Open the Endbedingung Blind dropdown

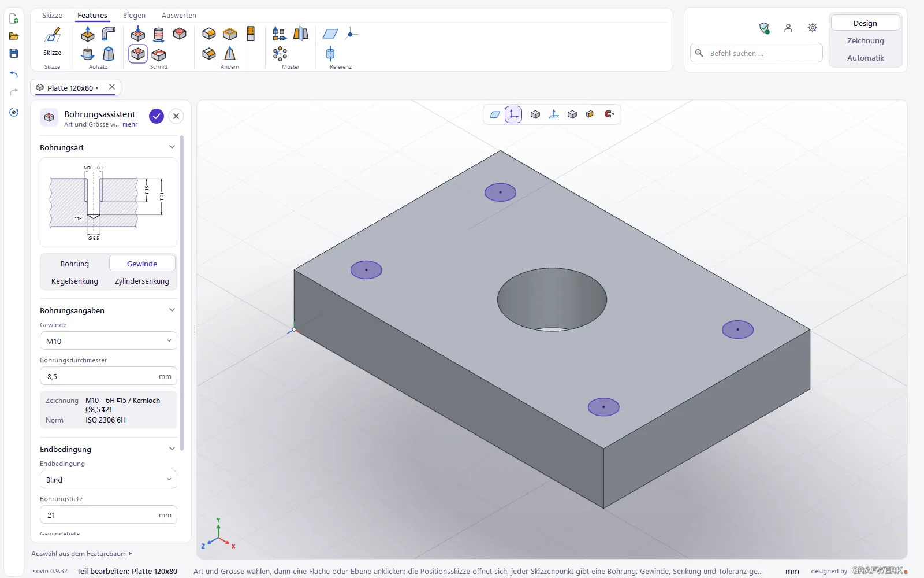pyautogui.click(x=109, y=480)
